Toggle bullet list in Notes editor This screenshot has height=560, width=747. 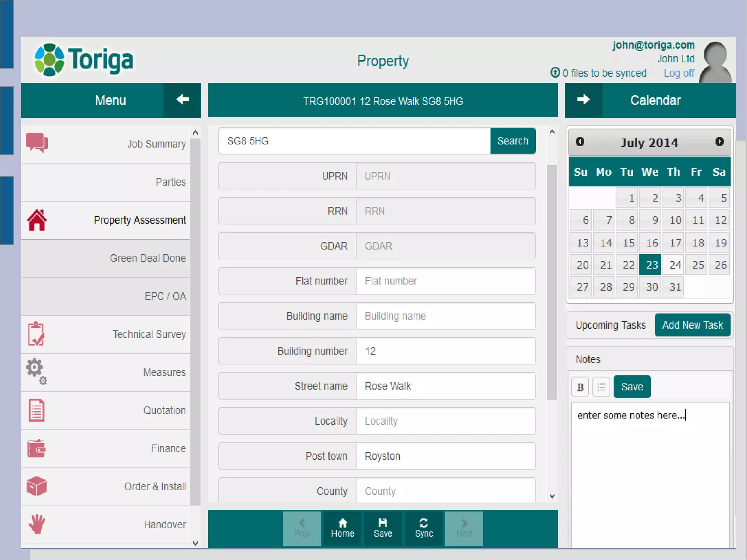[x=601, y=387]
